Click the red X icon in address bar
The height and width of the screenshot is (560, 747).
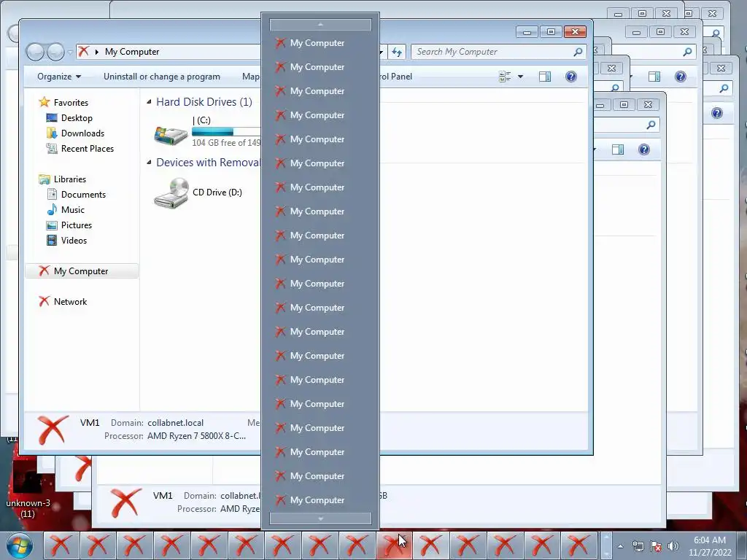[x=83, y=52]
